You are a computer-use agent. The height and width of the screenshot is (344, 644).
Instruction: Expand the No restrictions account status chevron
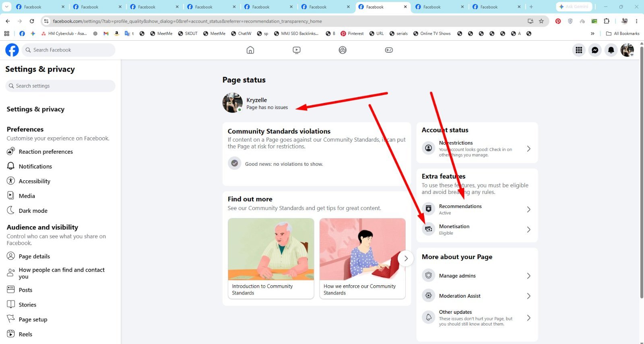click(x=528, y=149)
